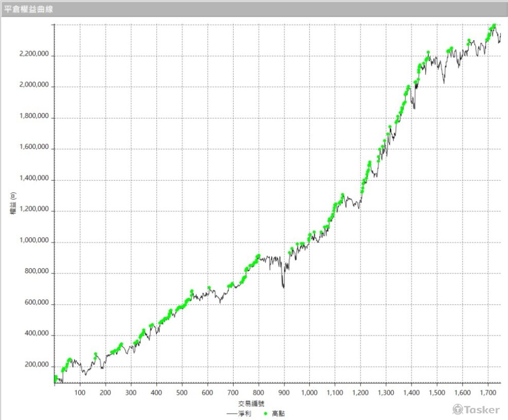Click the green high-point marker near trade 600
The image size is (508, 420).
pos(209,288)
